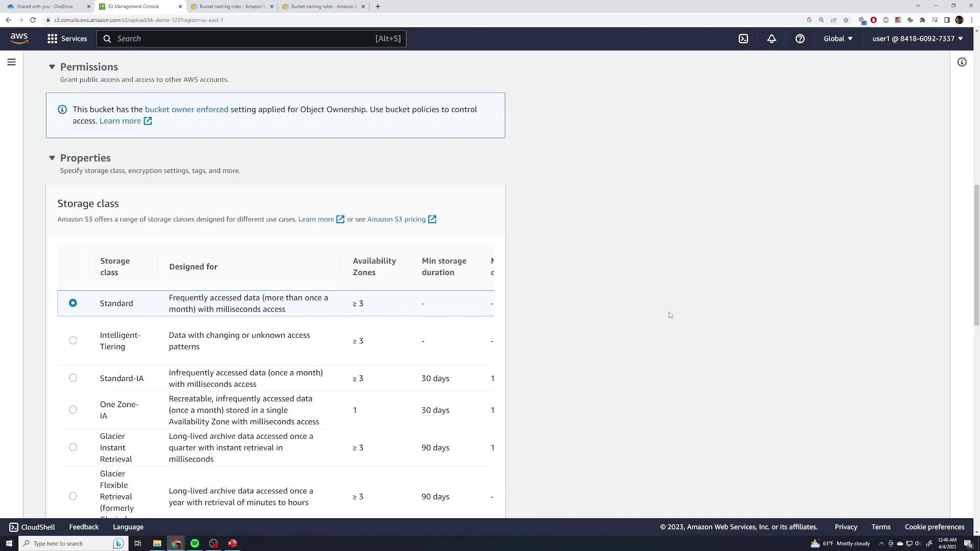The image size is (980, 551).
Task: Open the bucket owner enforced link
Action: 186,109
